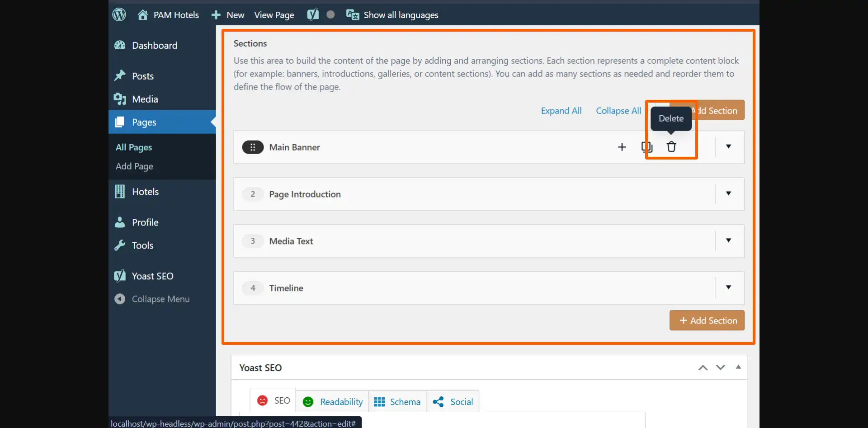Click the bottom Add Section button
Screen dimensions: 868x428
tap(707, 320)
